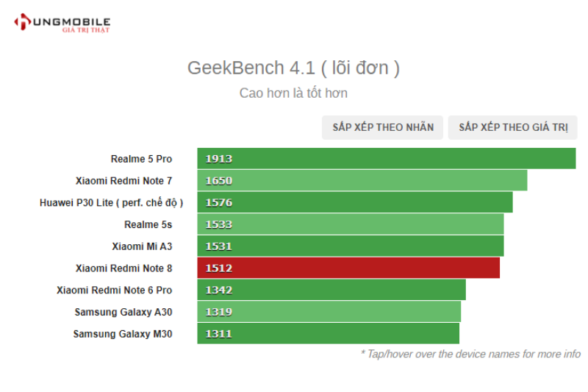Open the Samsung Galaxy M30 label
Viewport: 588px width, 392px height.
coord(123,334)
